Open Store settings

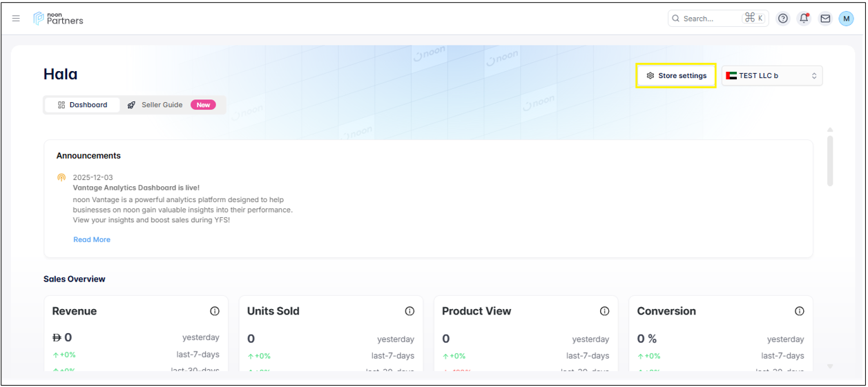(676, 76)
